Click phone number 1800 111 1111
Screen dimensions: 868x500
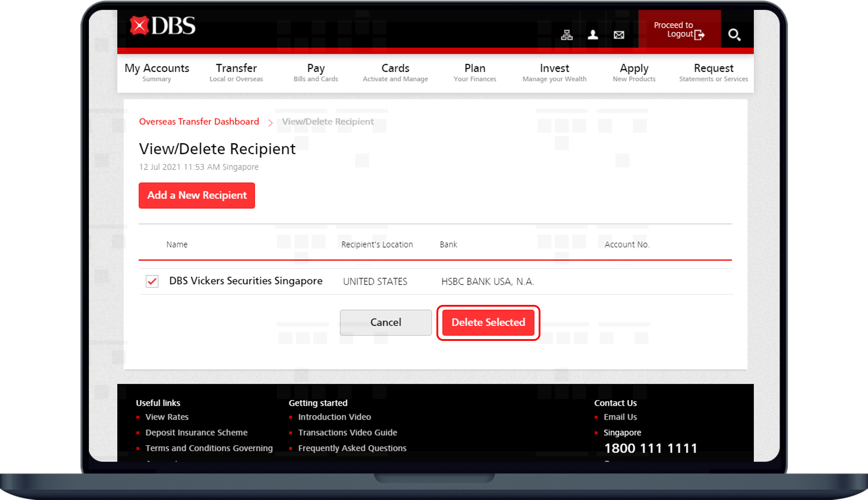(x=651, y=448)
